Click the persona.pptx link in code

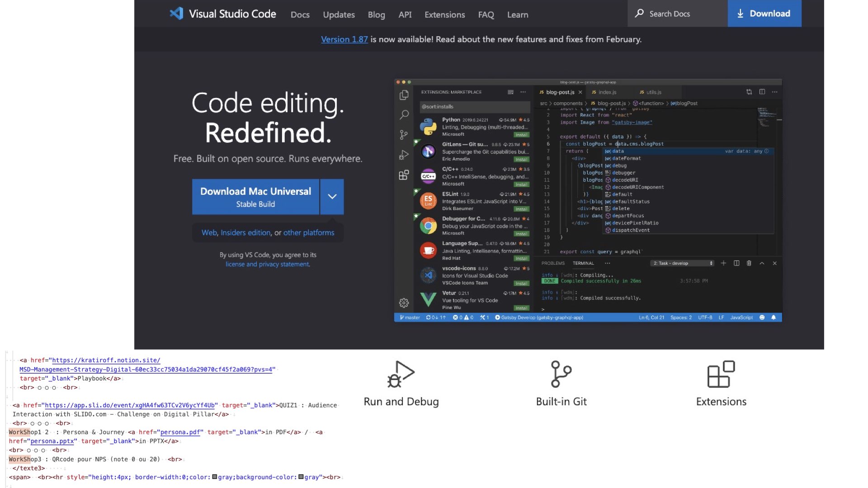click(52, 441)
